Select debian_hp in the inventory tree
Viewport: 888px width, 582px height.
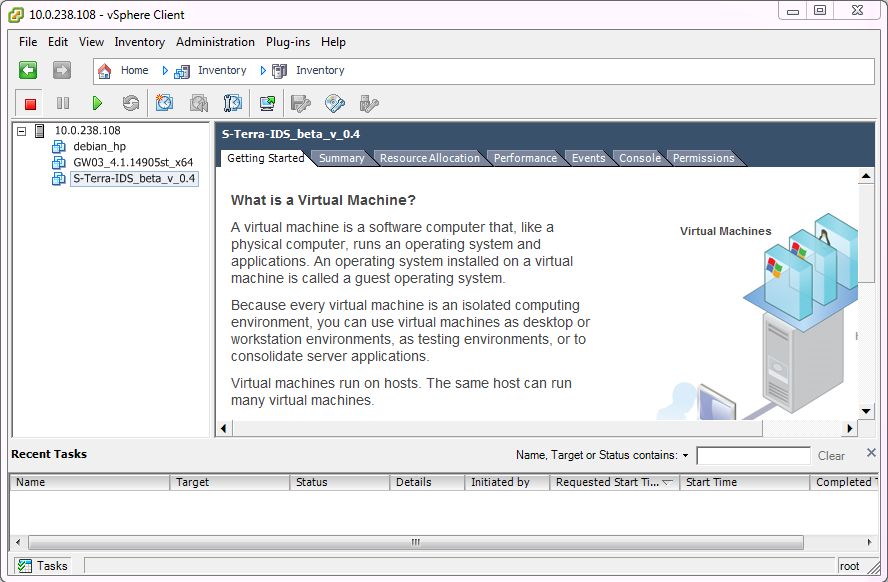point(99,147)
